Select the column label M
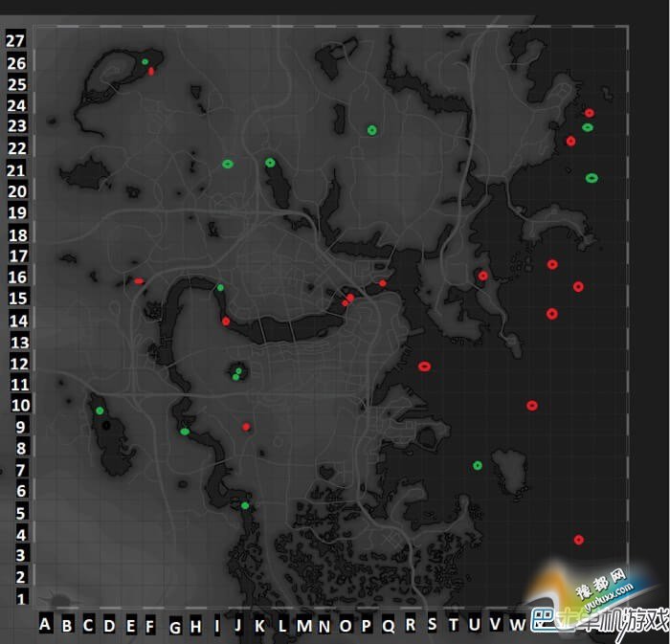Screen dimensions: 670x644 click(x=303, y=626)
